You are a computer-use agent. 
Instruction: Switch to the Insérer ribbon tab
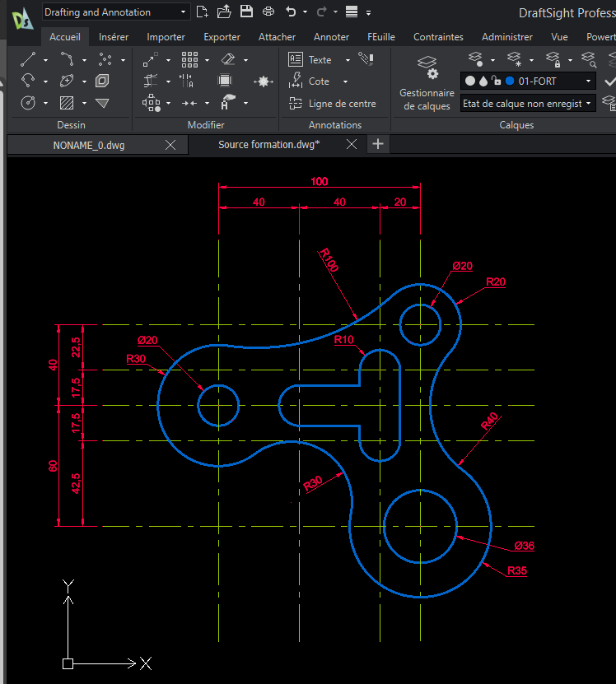pyautogui.click(x=114, y=37)
